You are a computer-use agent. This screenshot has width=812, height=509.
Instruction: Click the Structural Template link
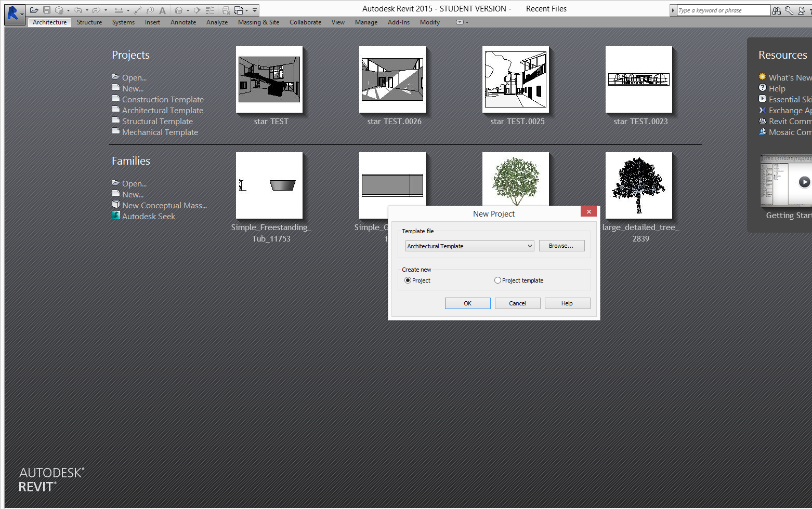click(x=158, y=121)
